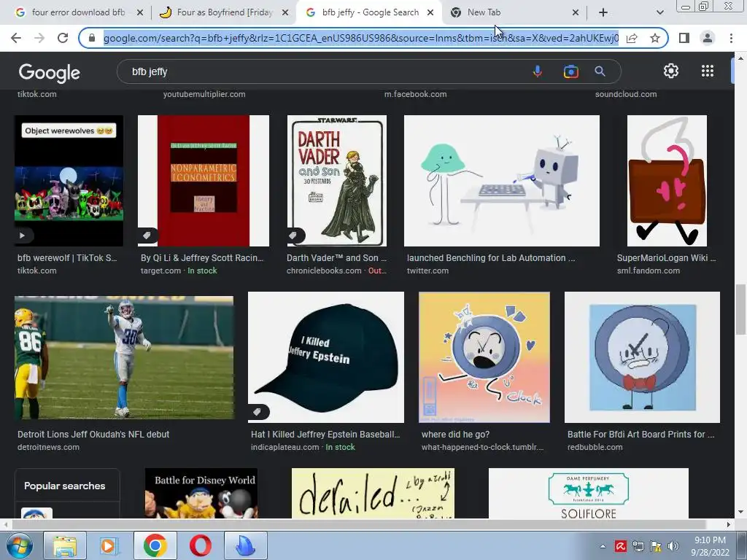
Task: Click 'bfb werewolf | TikTok S...' link
Action: (x=67, y=258)
